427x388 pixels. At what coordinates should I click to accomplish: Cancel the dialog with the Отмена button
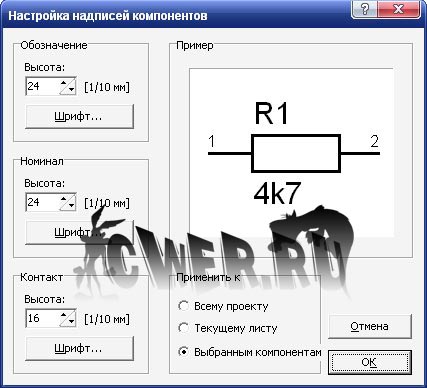[370, 326]
